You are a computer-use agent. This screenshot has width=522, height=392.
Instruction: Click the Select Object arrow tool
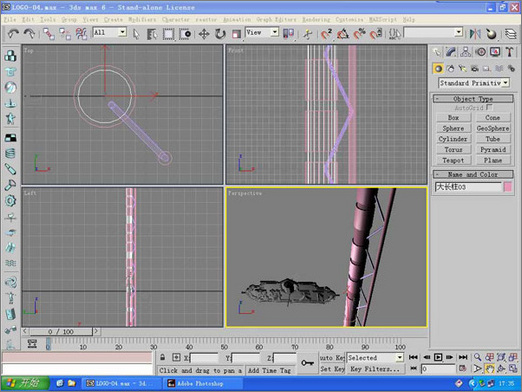click(136, 34)
